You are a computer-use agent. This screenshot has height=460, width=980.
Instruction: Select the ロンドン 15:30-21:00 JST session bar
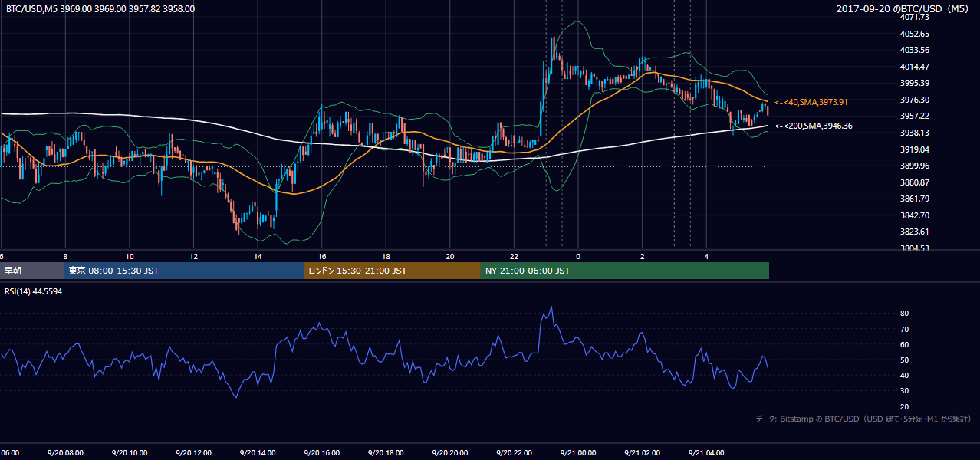click(393, 271)
